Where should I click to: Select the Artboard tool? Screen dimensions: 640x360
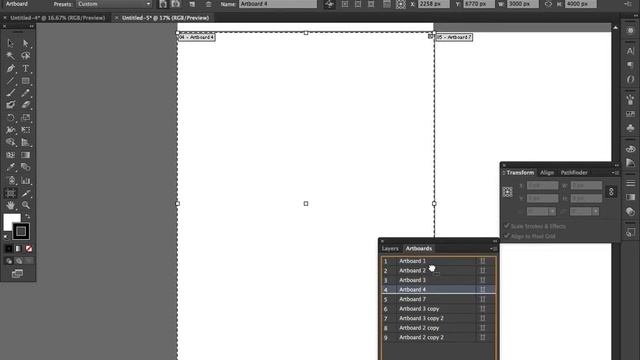coord(11,193)
